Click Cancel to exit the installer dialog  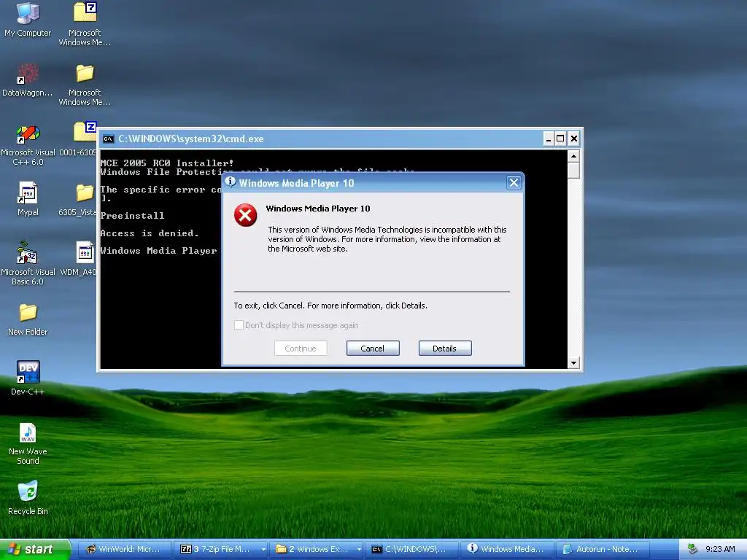(373, 348)
